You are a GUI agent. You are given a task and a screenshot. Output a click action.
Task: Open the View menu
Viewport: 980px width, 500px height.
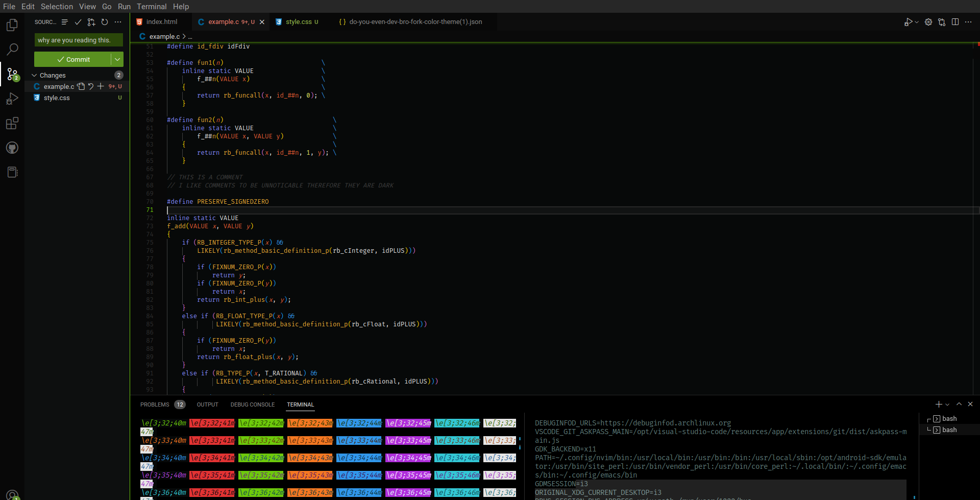pos(87,6)
